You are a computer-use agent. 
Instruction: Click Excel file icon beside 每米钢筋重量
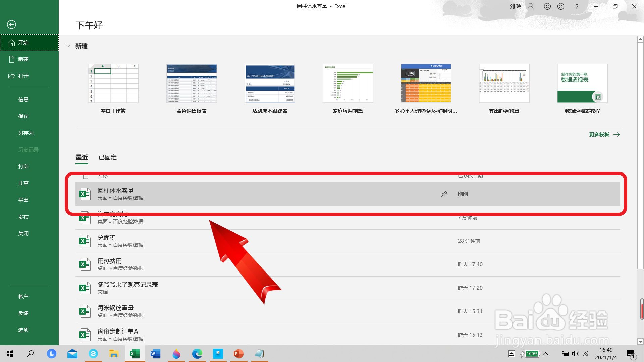pyautogui.click(x=85, y=311)
